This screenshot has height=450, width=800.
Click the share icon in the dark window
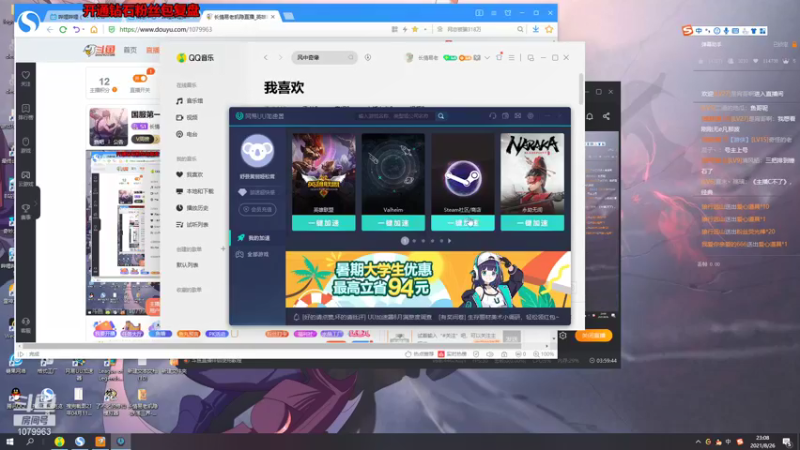(606, 116)
